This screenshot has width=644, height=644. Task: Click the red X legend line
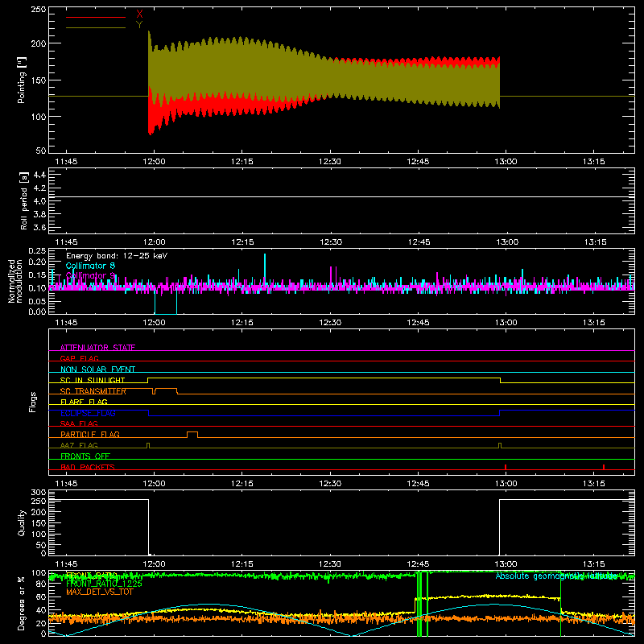(x=96, y=17)
